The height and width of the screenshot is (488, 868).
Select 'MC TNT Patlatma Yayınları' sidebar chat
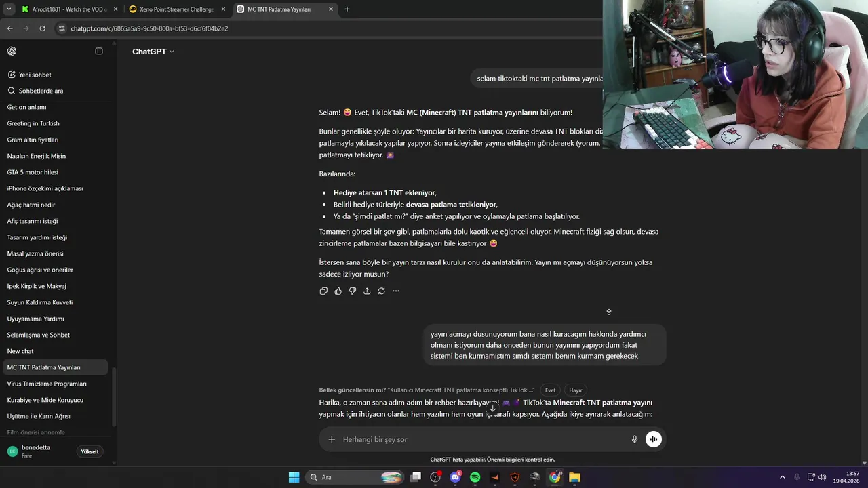(x=56, y=367)
